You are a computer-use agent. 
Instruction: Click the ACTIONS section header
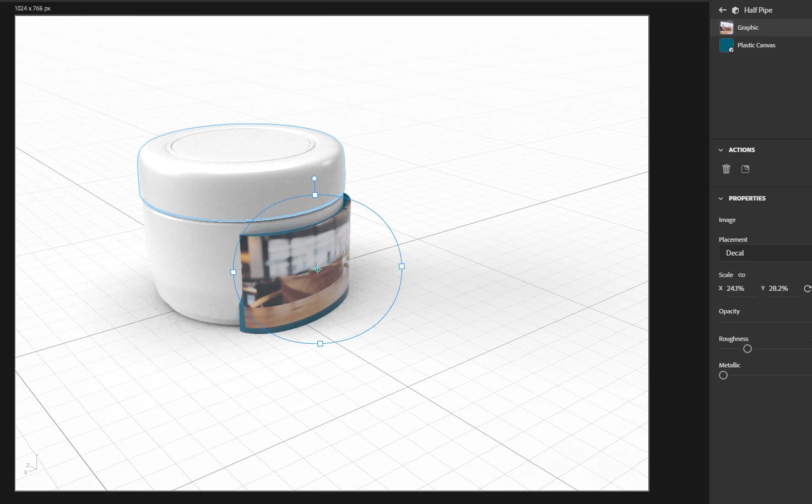(x=741, y=150)
